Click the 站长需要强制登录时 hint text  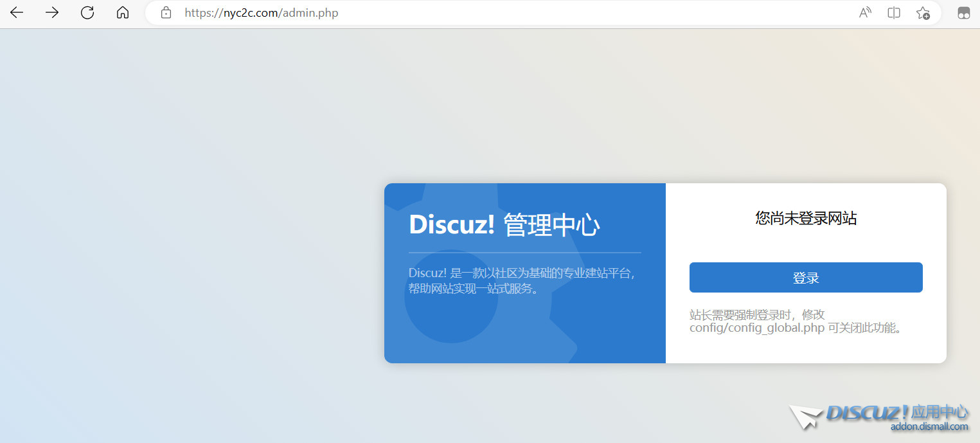tap(758, 314)
